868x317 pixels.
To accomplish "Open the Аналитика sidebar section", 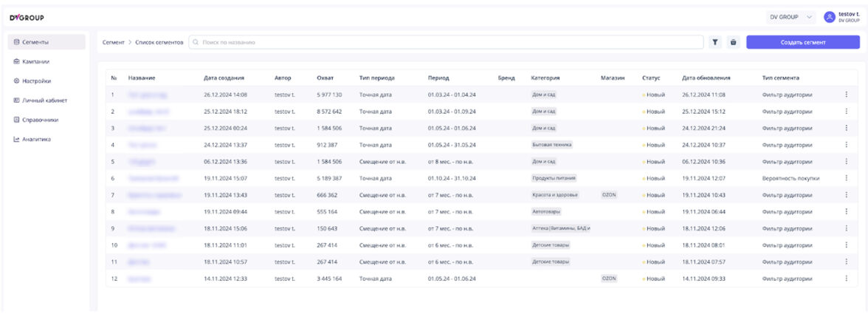I will [x=36, y=139].
